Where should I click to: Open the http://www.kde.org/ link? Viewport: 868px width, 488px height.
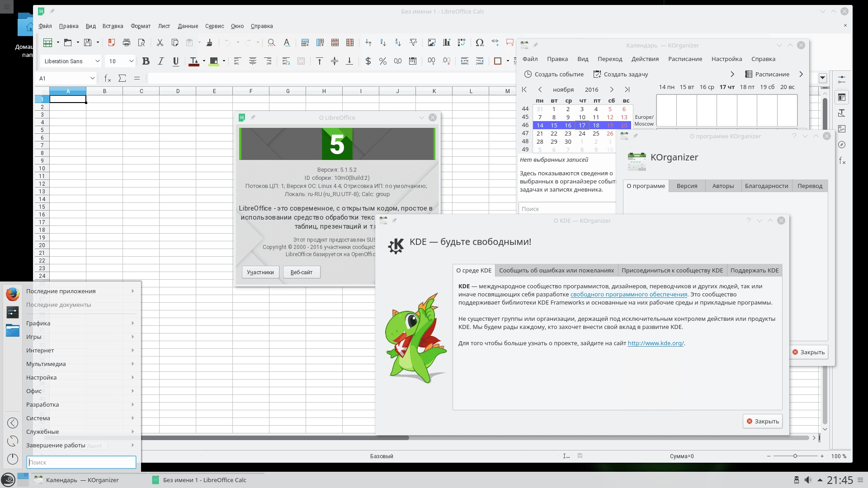[656, 343]
